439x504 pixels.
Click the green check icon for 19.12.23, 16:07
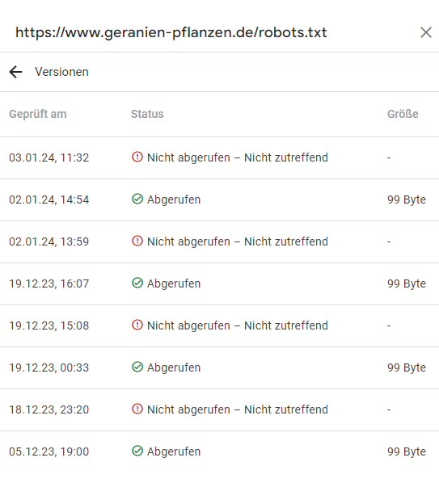(x=137, y=283)
